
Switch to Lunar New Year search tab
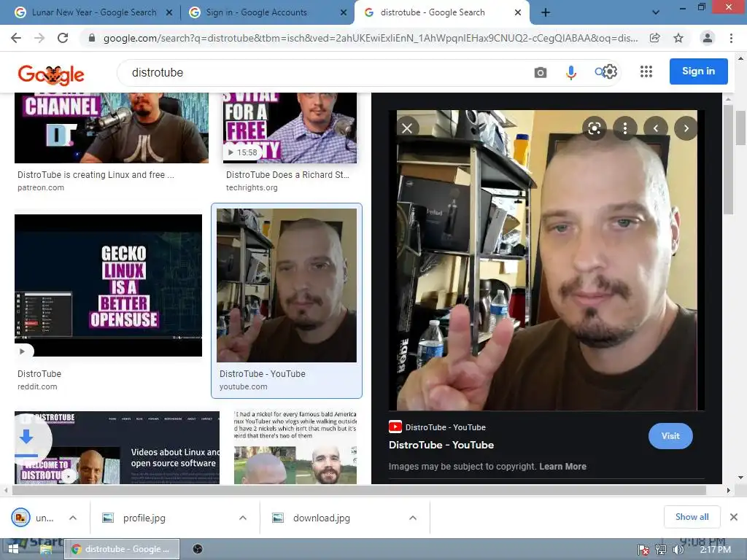point(94,12)
